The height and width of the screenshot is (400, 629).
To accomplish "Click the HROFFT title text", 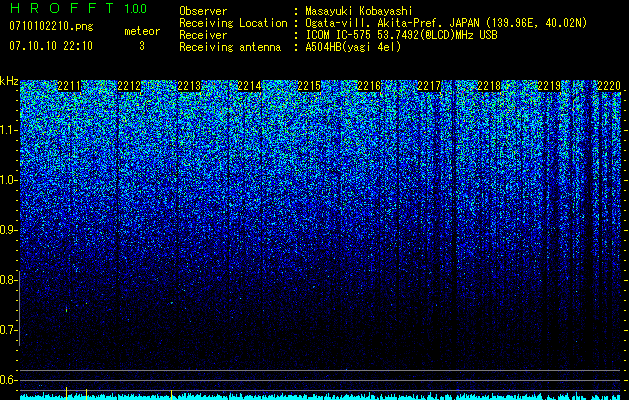I will [63, 8].
